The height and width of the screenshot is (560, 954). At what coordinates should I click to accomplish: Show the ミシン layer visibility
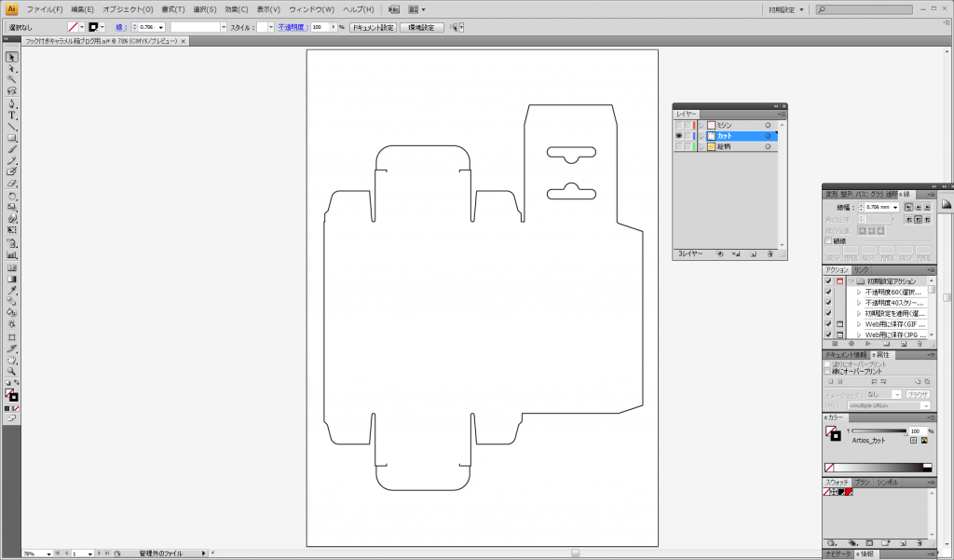click(678, 124)
